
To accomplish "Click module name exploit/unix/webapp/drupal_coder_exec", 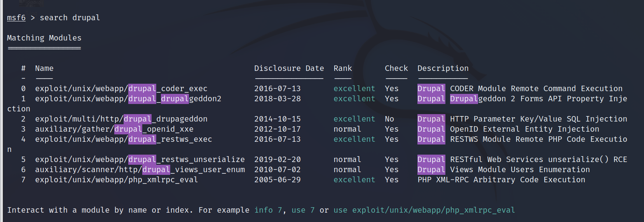I will (121, 89).
